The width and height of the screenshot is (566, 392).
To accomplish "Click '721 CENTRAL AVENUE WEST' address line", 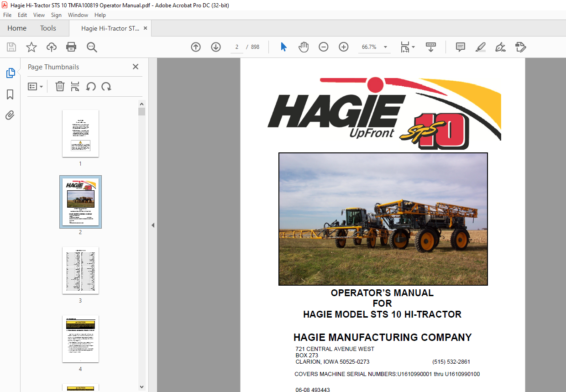I will (x=335, y=349).
